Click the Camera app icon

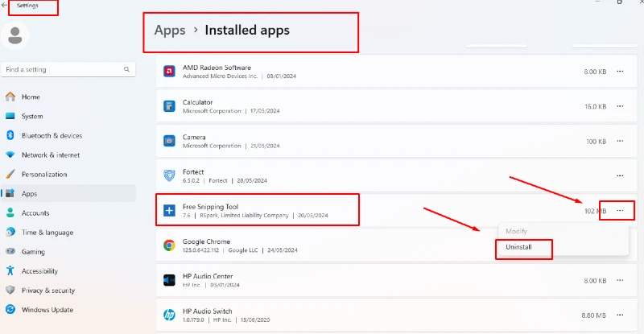pyautogui.click(x=169, y=141)
